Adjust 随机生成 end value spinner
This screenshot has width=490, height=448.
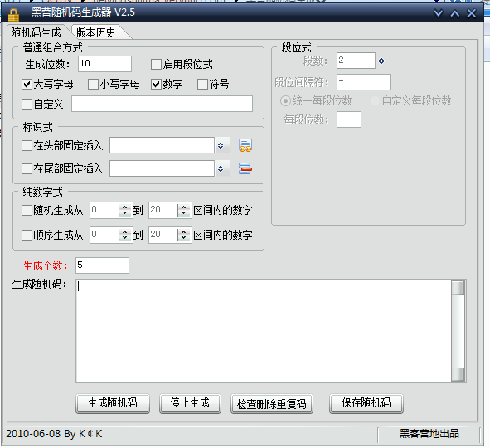tap(184, 210)
